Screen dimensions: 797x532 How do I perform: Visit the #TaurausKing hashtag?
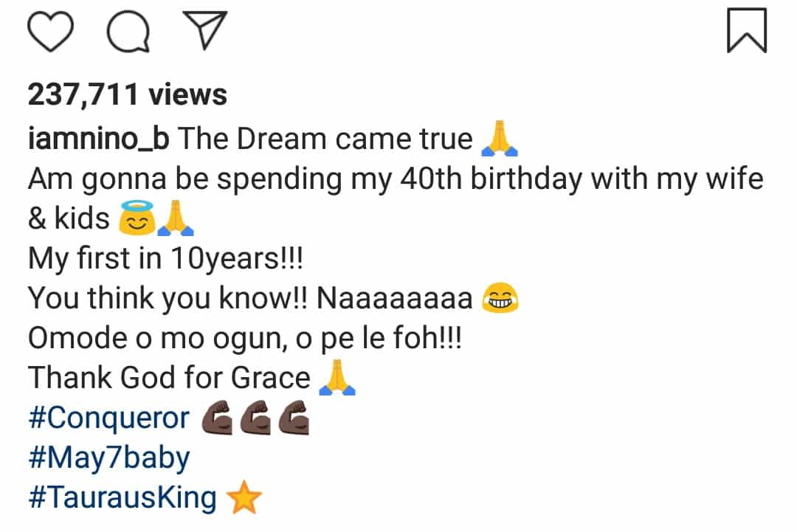click(x=123, y=498)
